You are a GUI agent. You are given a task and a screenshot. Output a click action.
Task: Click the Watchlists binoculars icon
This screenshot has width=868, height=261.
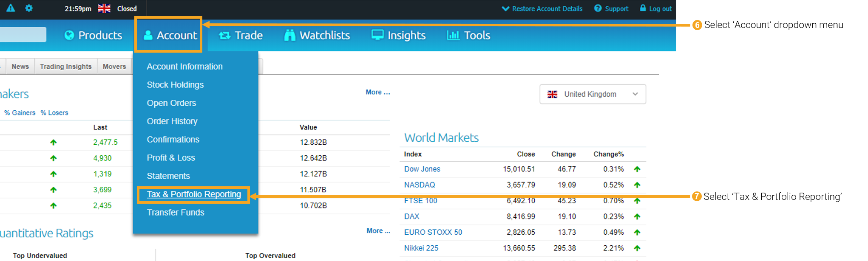point(290,35)
